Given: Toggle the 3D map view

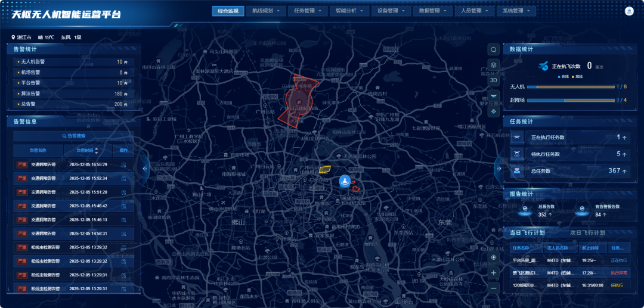Looking at the screenshot, I should point(493,80).
